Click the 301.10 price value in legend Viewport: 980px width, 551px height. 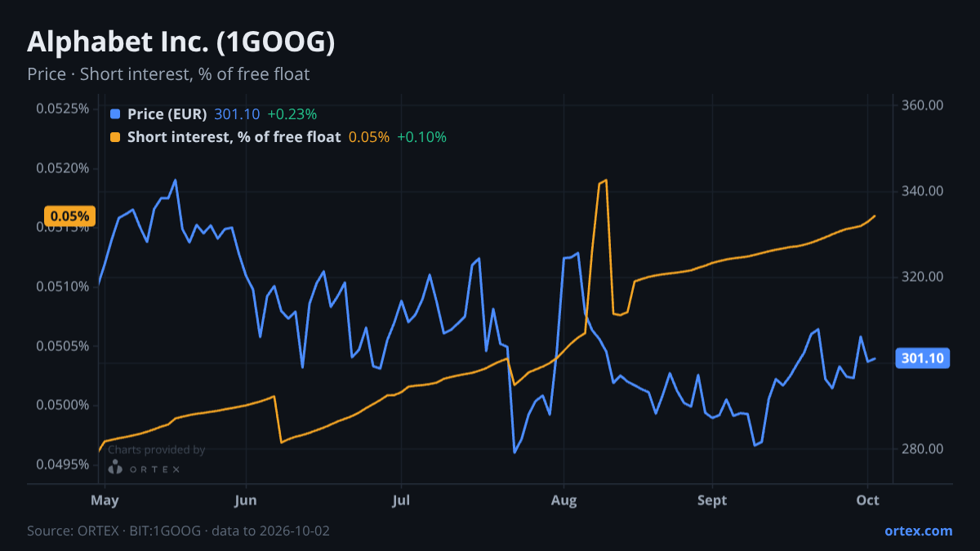[x=237, y=114]
